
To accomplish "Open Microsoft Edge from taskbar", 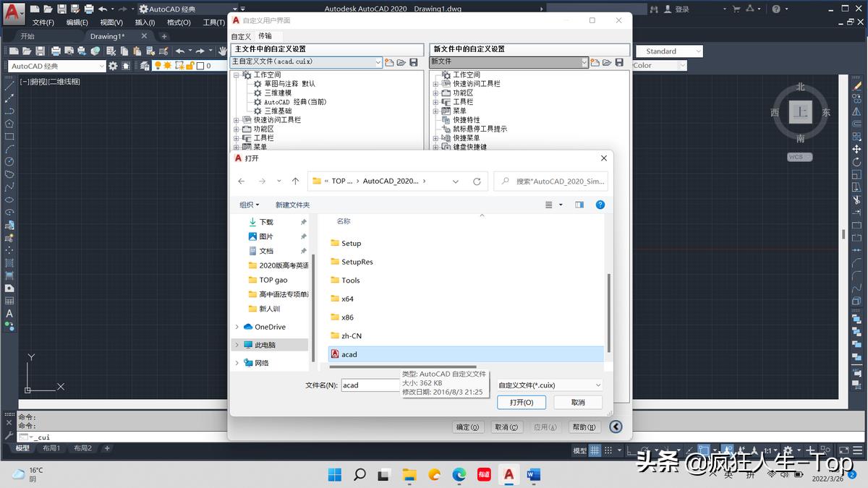I will click(459, 475).
